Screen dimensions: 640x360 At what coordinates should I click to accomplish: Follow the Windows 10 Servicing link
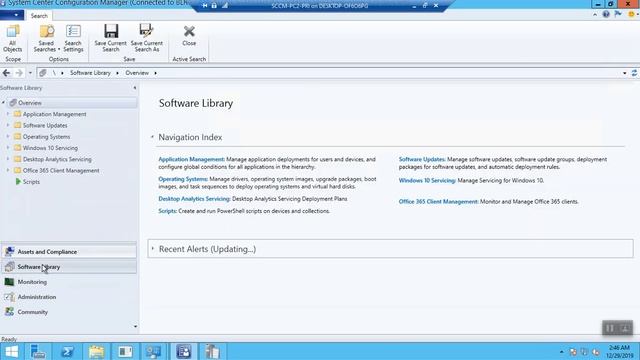tap(427, 180)
